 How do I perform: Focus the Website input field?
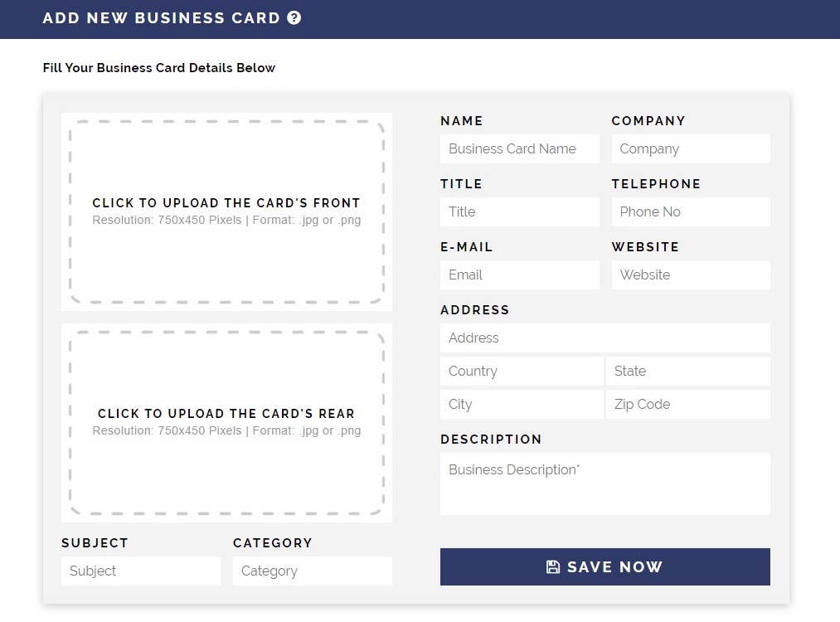[691, 275]
